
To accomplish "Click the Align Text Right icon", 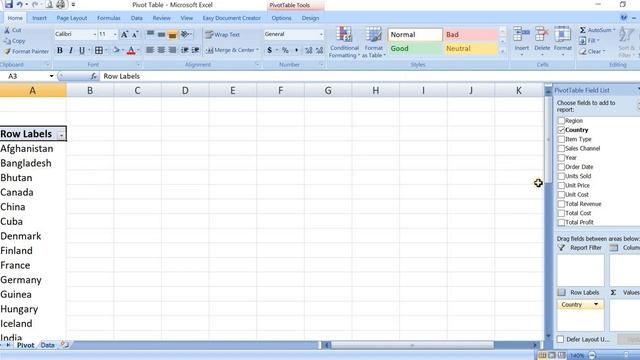I will (172, 50).
